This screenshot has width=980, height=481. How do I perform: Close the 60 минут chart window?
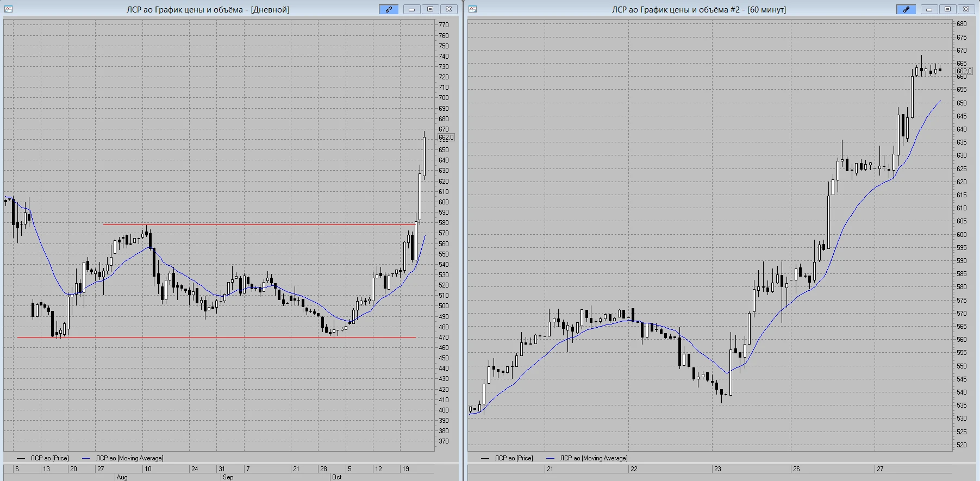(x=966, y=9)
